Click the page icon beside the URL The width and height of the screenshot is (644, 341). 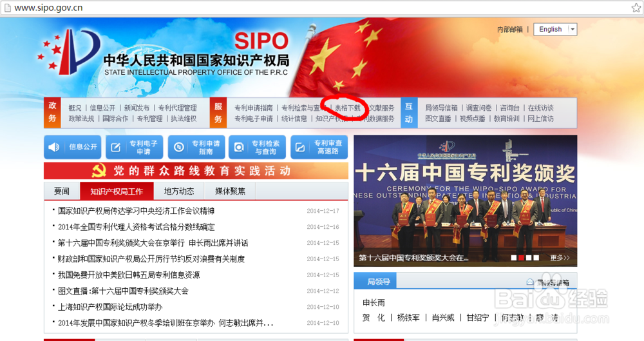pos(7,8)
